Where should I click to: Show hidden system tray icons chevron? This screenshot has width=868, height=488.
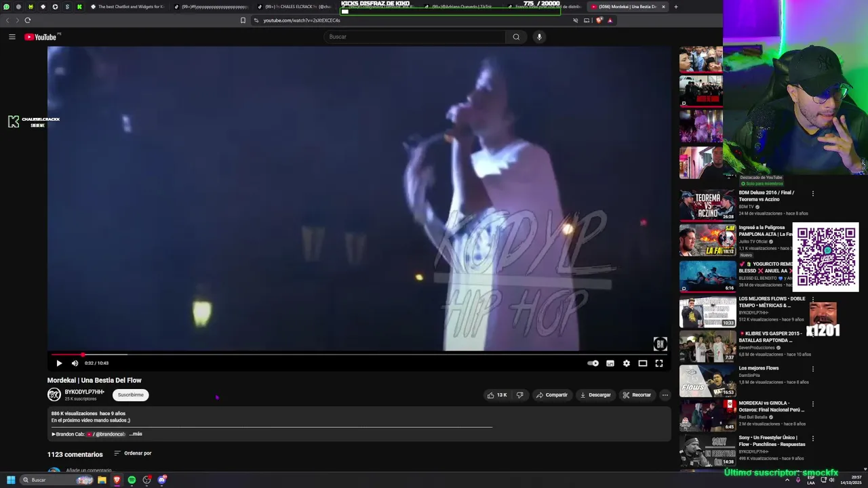(x=787, y=480)
